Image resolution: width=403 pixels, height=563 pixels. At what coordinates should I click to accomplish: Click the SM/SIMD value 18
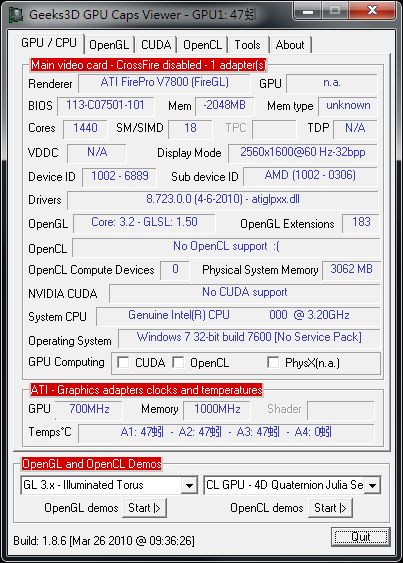190,129
